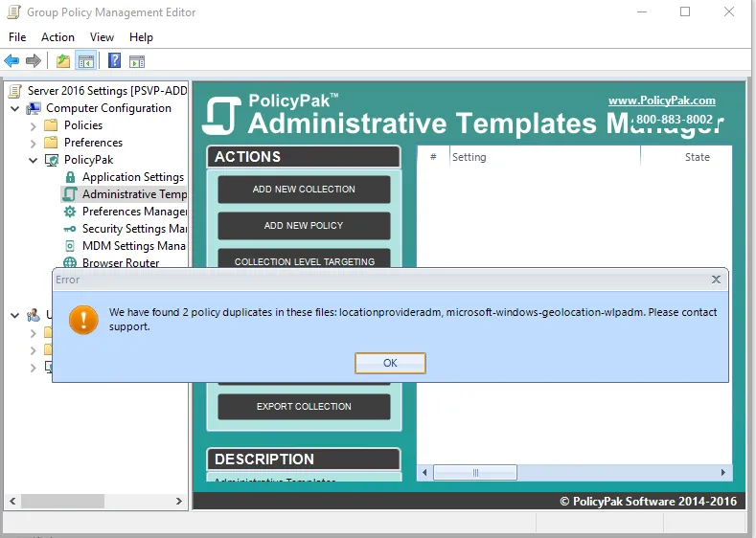Viewport: 756px width, 538px height.
Task: Collapse the Computer Configuration node
Action: (15, 108)
